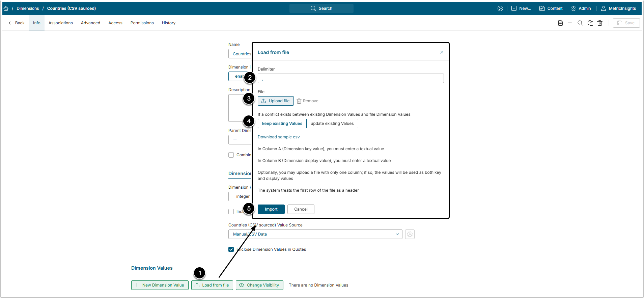This screenshot has width=644, height=298.
Task: Open the Advanced tab
Action: coord(90,23)
